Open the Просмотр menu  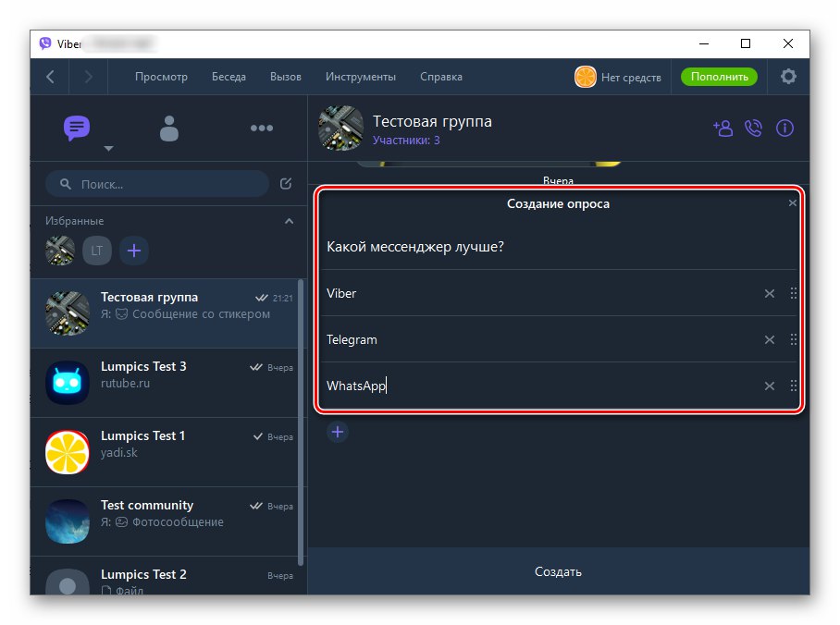(x=161, y=77)
